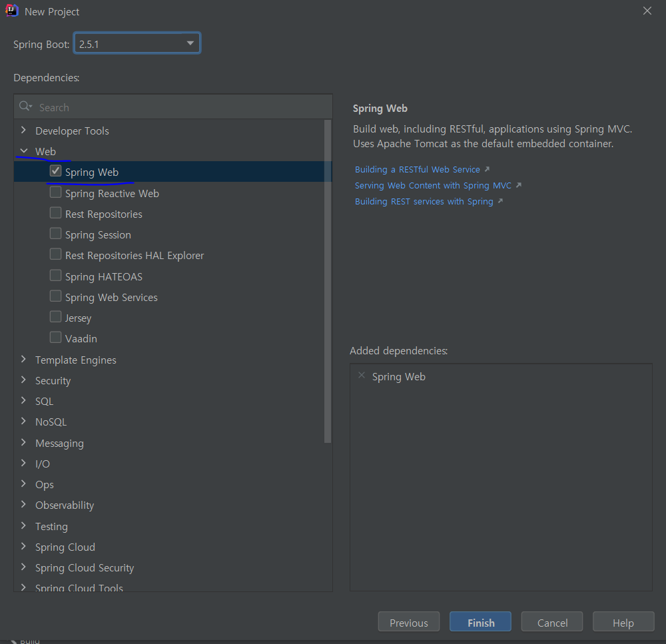Select the Developer Tools tree row label
This screenshot has width=666, height=644.
(x=72, y=131)
